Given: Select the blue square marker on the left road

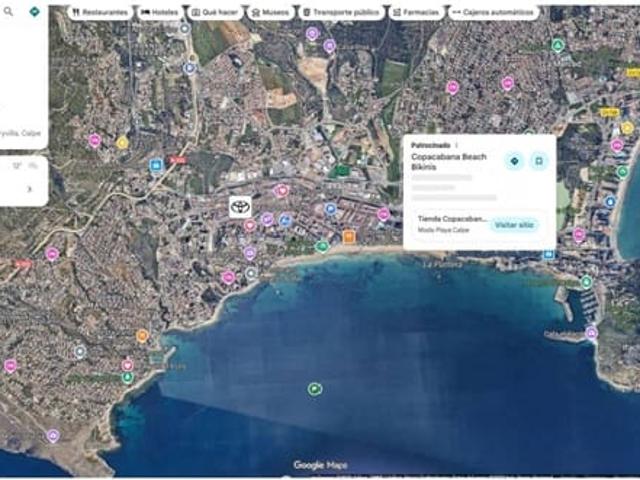Looking at the screenshot, I should point(156,165).
